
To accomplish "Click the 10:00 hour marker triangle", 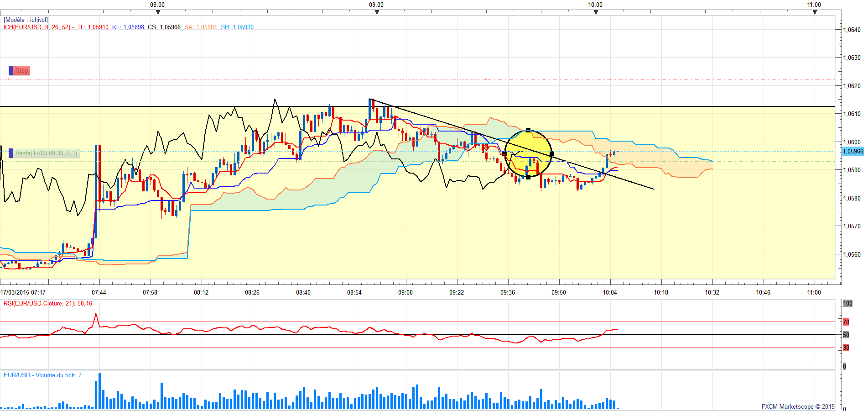I will click(x=596, y=12).
